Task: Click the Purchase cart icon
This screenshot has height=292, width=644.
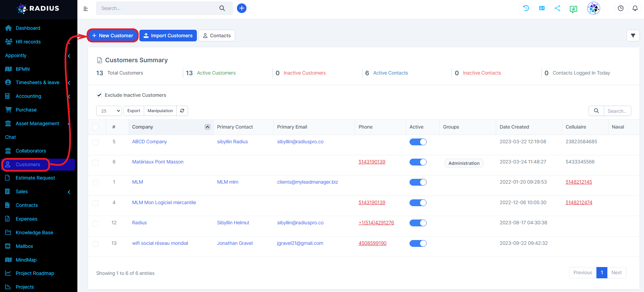Action: (x=8, y=110)
